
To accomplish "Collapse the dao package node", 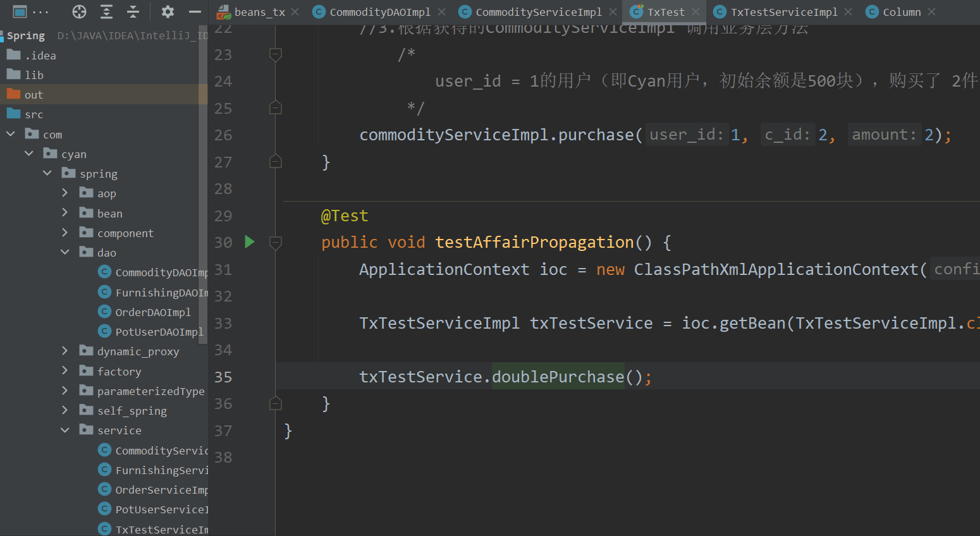I will coord(65,252).
